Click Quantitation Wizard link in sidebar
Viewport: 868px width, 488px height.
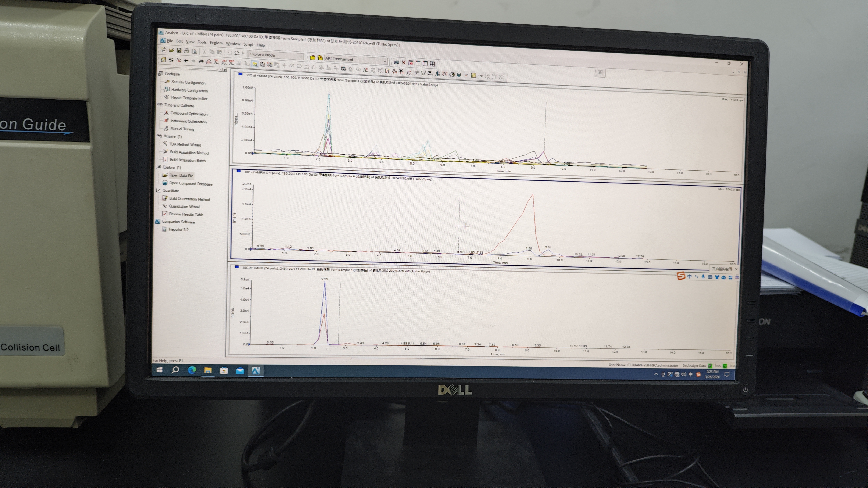click(x=184, y=207)
